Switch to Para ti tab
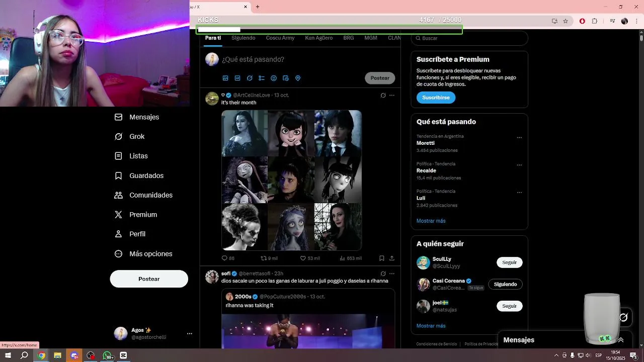 point(213,38)
